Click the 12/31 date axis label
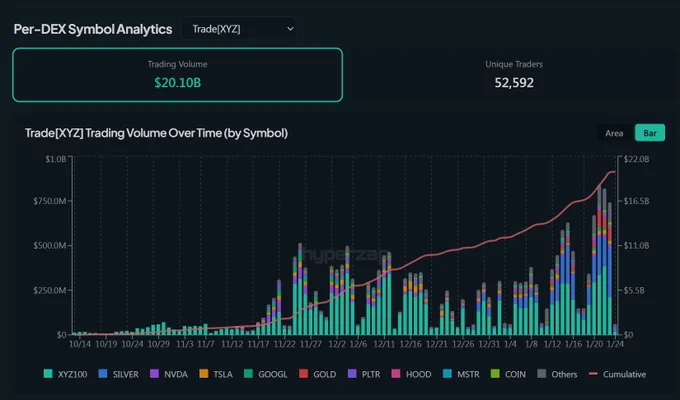Screen dimensions: 680x400 pos(490,344)
